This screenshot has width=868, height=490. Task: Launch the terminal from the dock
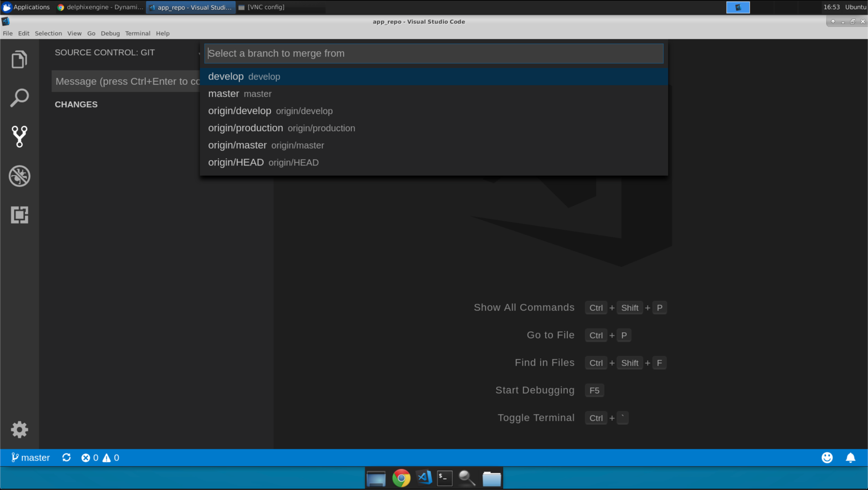444,478
